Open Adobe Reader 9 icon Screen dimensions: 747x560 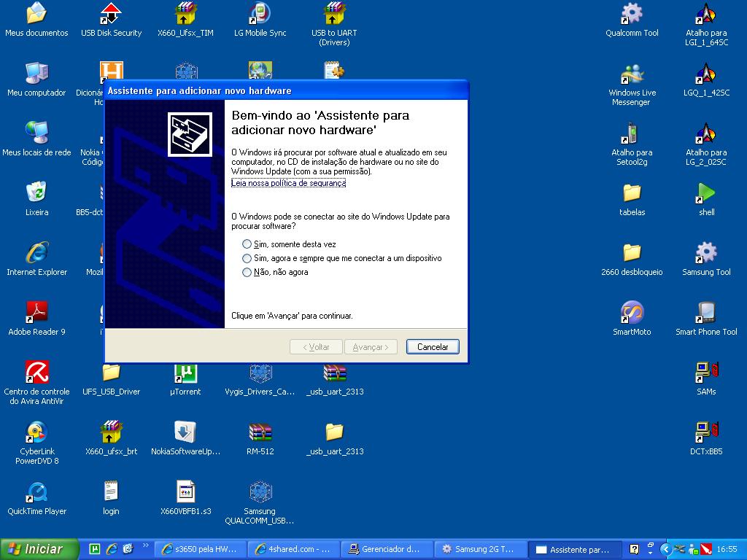(36, 319)
